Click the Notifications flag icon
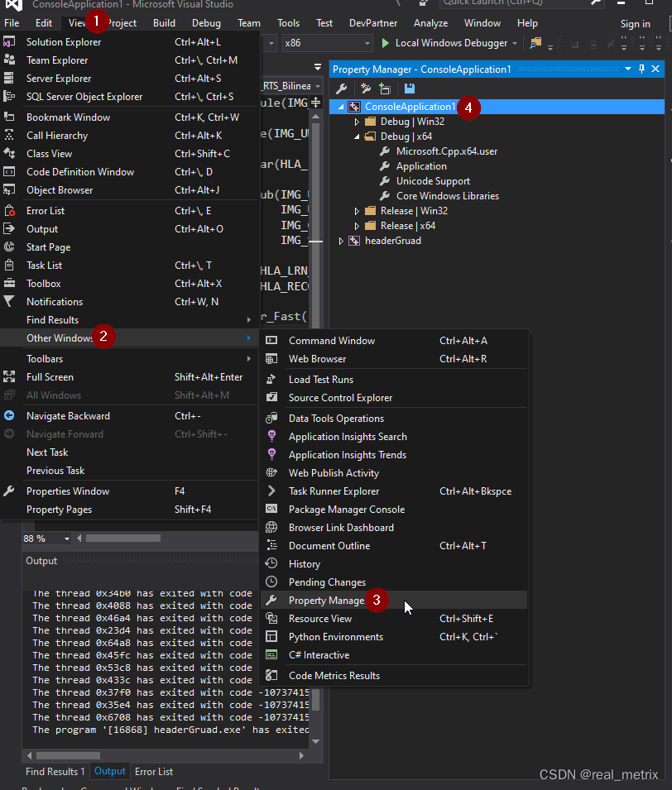The height and width of the screenshot is (790, 672). (9, 301)
